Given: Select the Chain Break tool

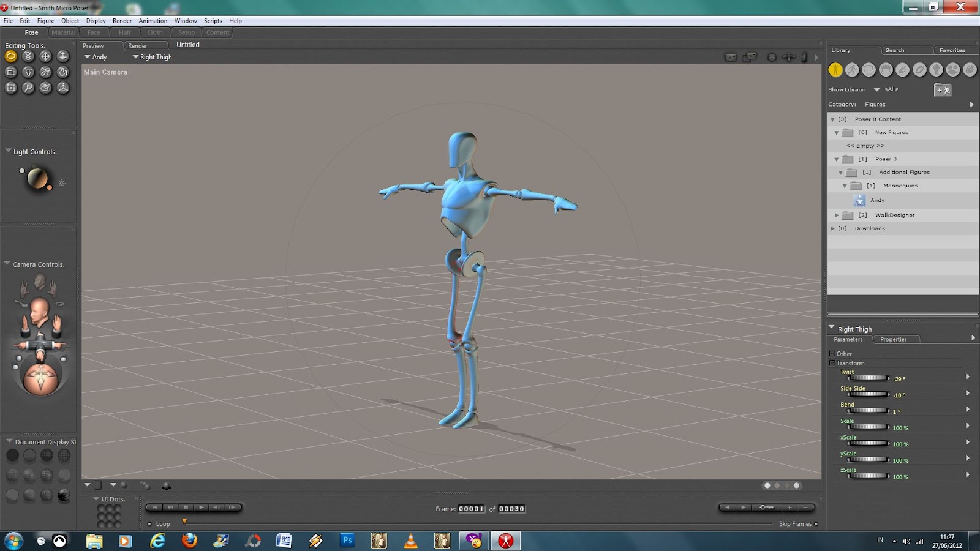Looking at the screenshot, I should pos(45,72).
